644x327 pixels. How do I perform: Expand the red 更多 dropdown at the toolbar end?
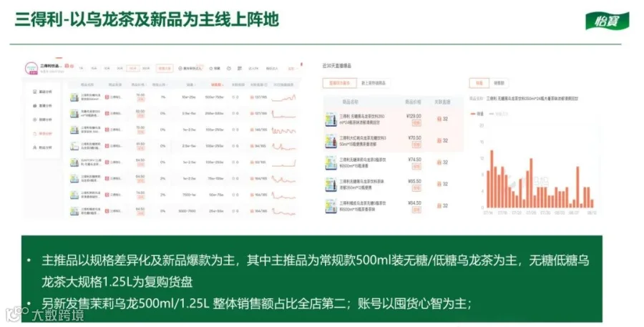(x=291, y=69)
